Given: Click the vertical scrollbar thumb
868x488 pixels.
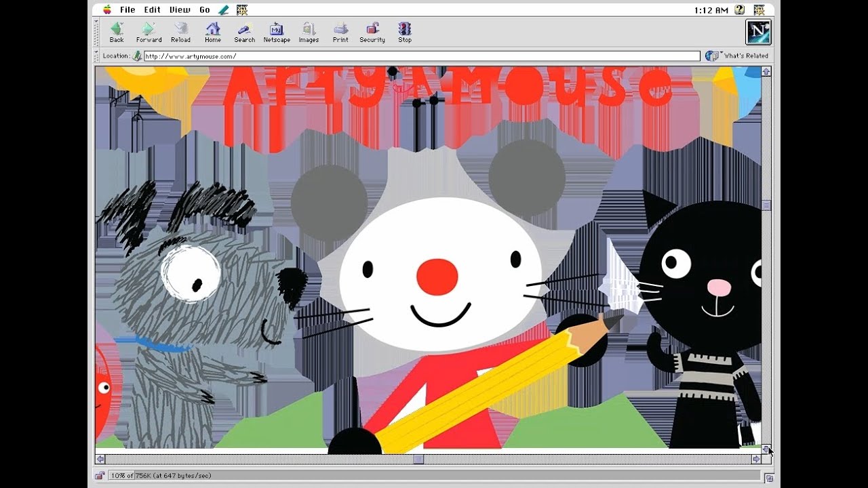Looking at the screenshot, I should 766,205.
